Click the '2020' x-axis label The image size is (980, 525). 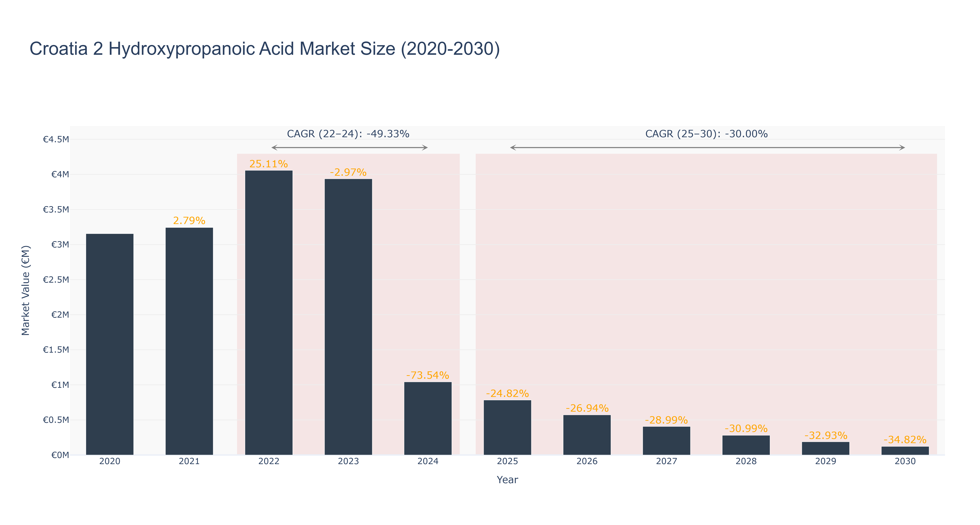click(110, 461)
